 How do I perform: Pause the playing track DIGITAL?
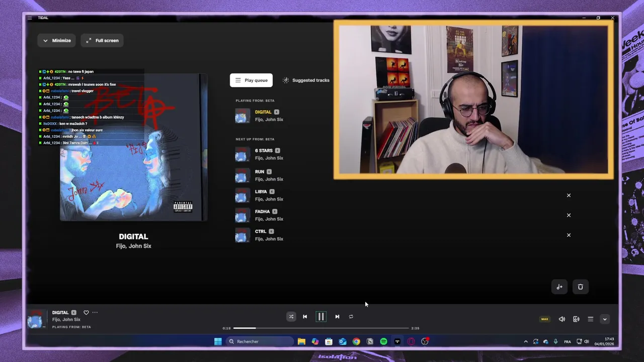(321, 317)
